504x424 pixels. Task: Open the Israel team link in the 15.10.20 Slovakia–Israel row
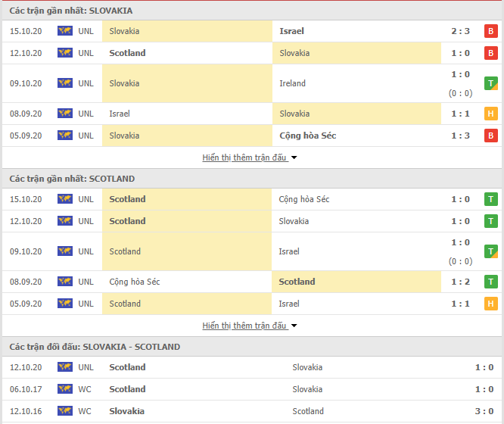[291, 31]
